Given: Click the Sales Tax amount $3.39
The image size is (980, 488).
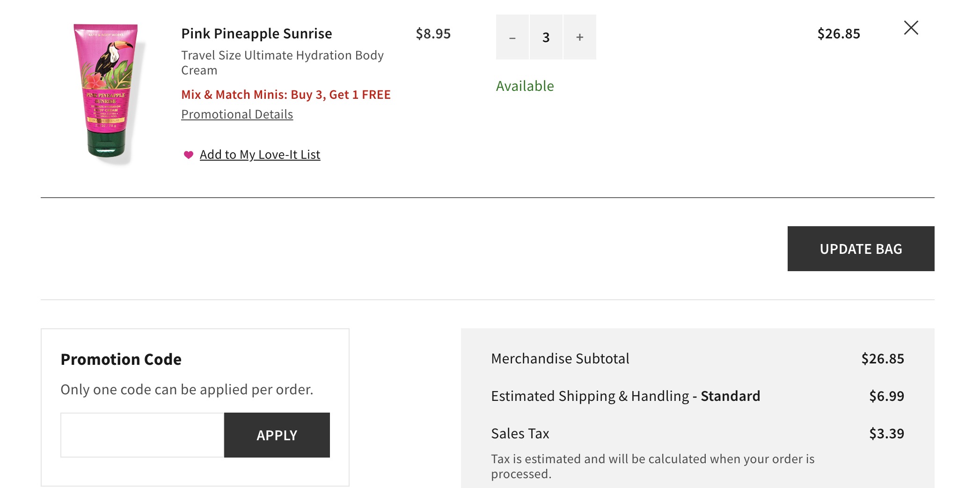Looking at the screenshot, I should (x=886, y=433).
